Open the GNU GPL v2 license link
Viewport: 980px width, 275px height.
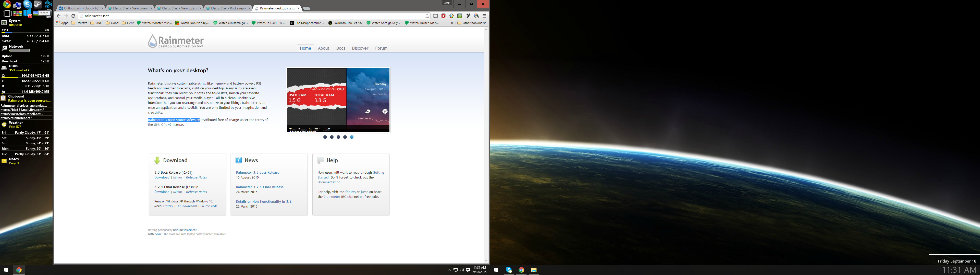click(x=163, y=125)
